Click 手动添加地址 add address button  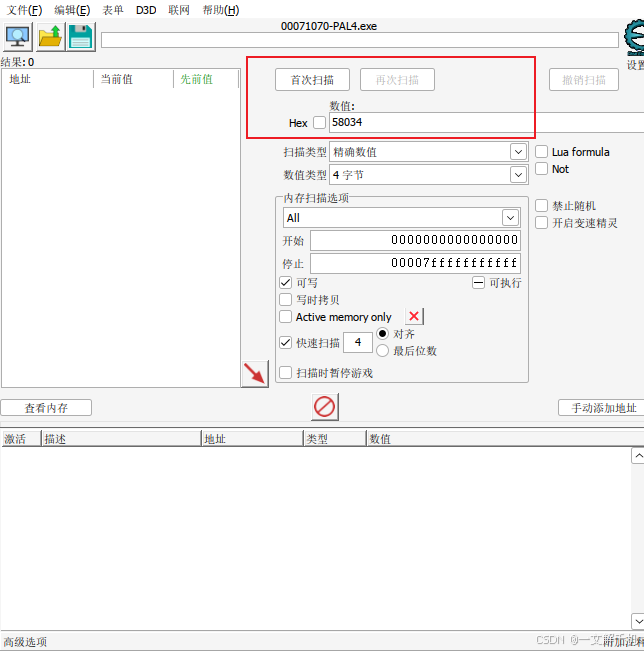[601, 408]
